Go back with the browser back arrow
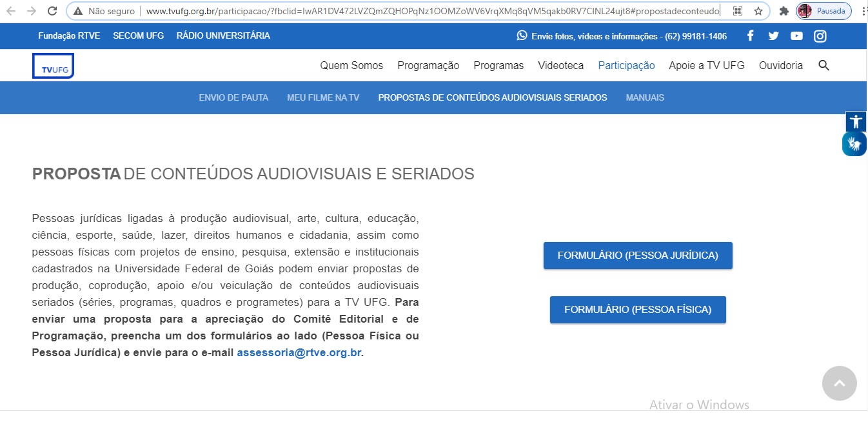 [11, 11]
